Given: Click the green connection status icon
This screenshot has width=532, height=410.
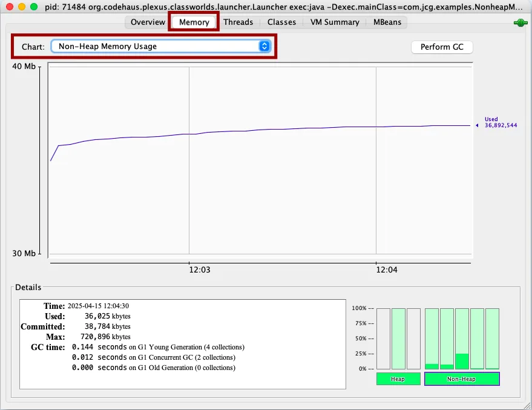Looking at the screenshot, I should pos(521,23).
